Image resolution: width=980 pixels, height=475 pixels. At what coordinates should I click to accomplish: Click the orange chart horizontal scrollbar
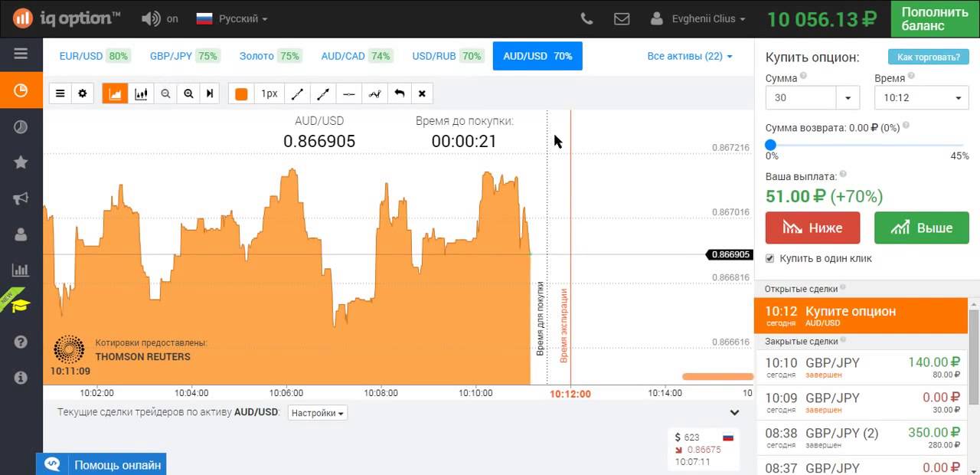point(717,376)
